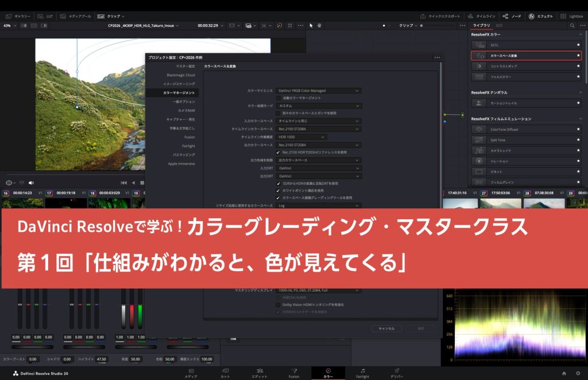
Task: Open the ノード (Nodes) panel
Action: pos(512,16)
